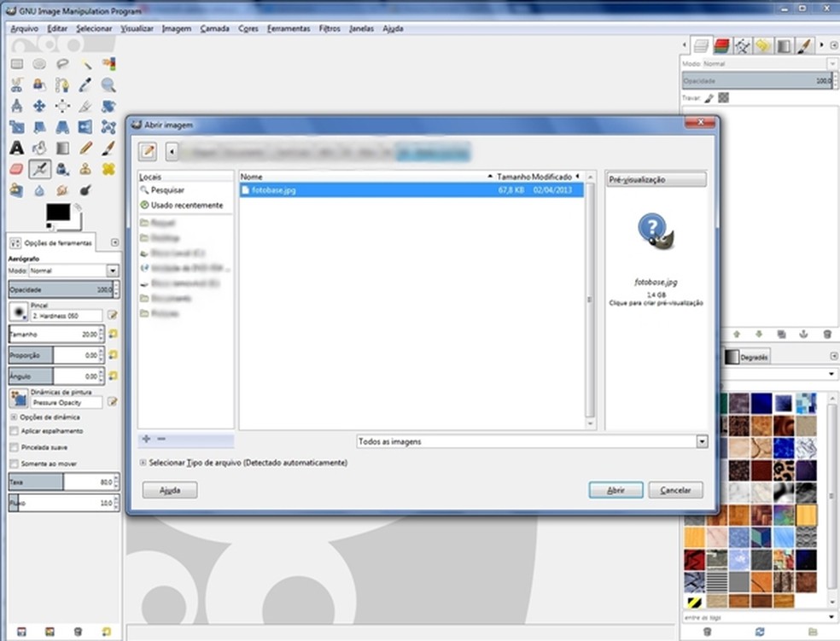This screenshot has width=840, height=641.
Task: Click the Pré-visualização header button
Action: [x=656, y=179]
